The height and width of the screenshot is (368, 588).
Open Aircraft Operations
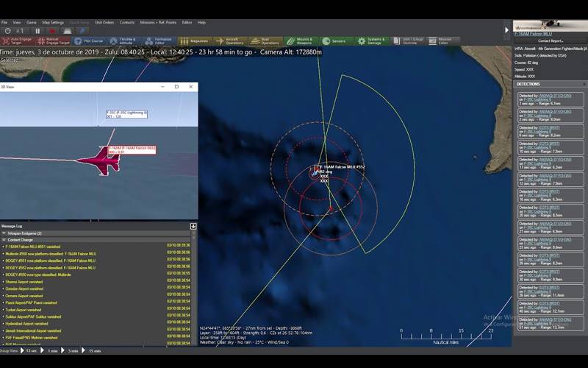coord(229,41)
